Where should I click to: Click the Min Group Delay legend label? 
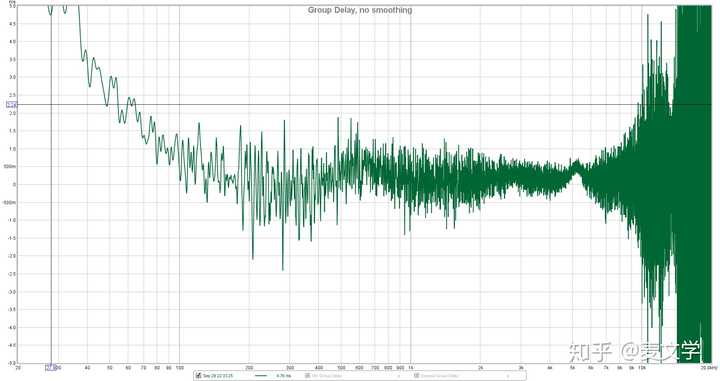click(327, 375)
